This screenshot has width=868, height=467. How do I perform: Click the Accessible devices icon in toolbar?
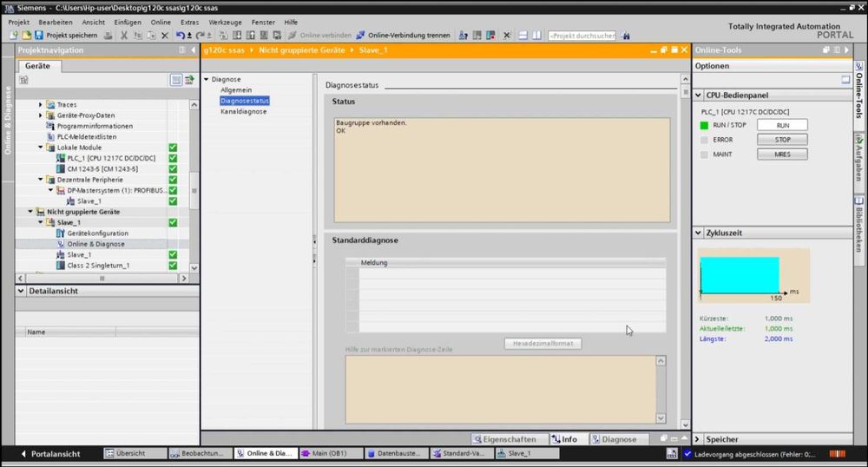pyautogui.click(x=464, y=36)
